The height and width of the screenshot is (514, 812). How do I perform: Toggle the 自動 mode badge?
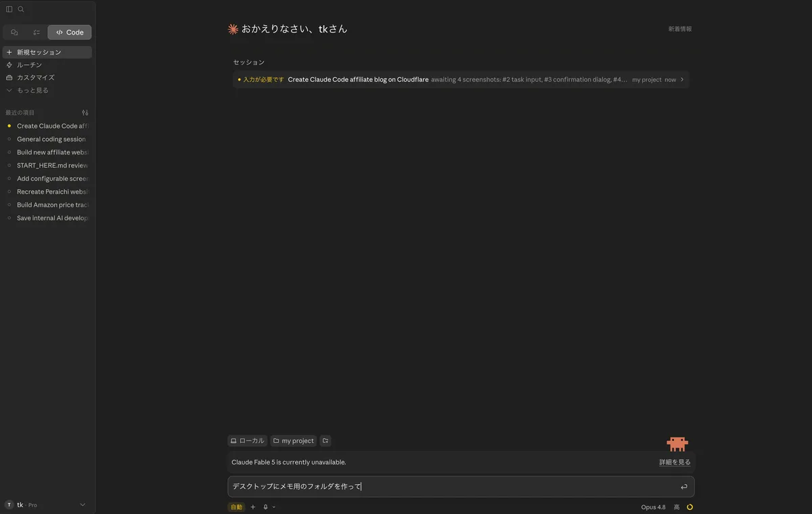pyautogui.click(x=236, y=507)
